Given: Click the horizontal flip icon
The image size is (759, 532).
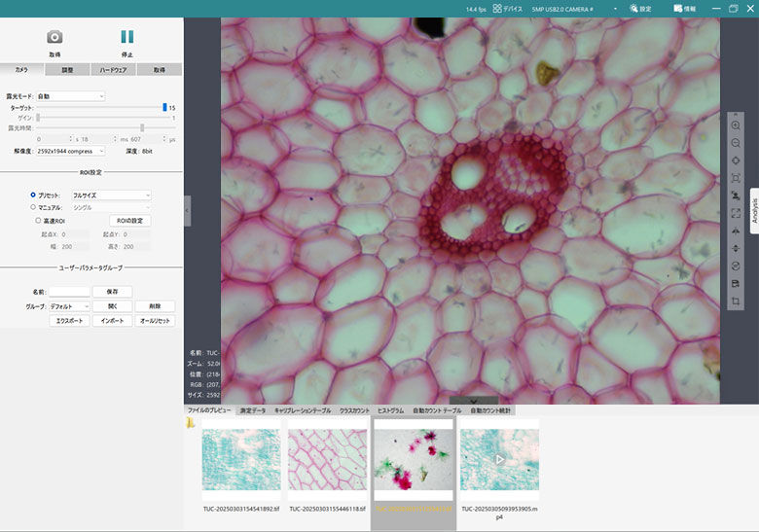Looking at the screenshot, I should [x=736, y=231].
